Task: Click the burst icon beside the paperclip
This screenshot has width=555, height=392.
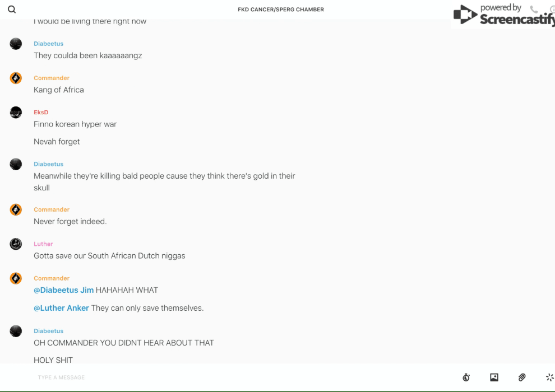Action: (550, 377)
